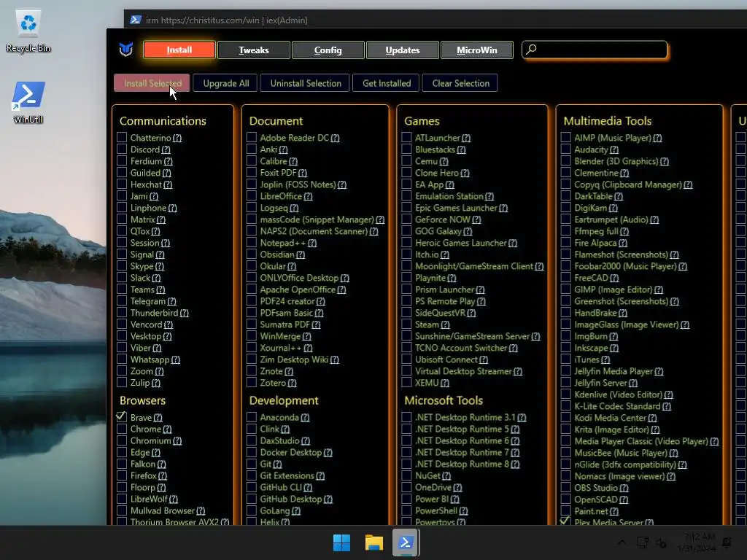
Task: Open the help link (?) next to Git
Action: pos(278,464)
